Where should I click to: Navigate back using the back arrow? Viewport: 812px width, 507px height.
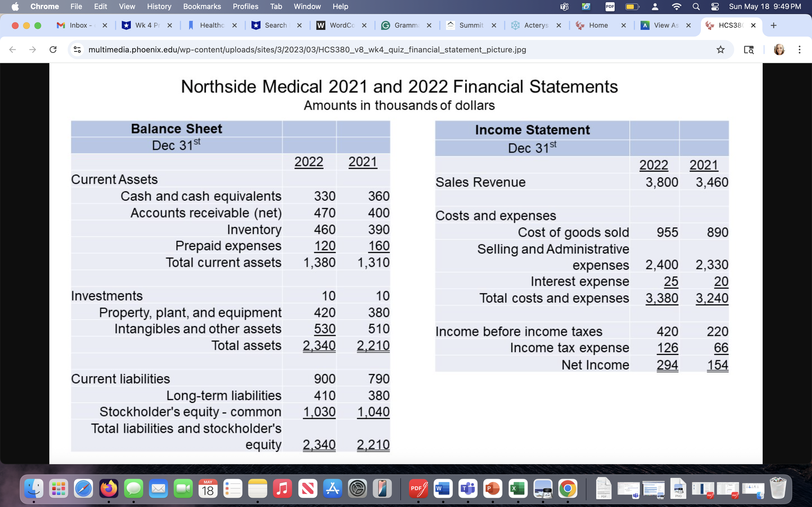click(12, 49)
